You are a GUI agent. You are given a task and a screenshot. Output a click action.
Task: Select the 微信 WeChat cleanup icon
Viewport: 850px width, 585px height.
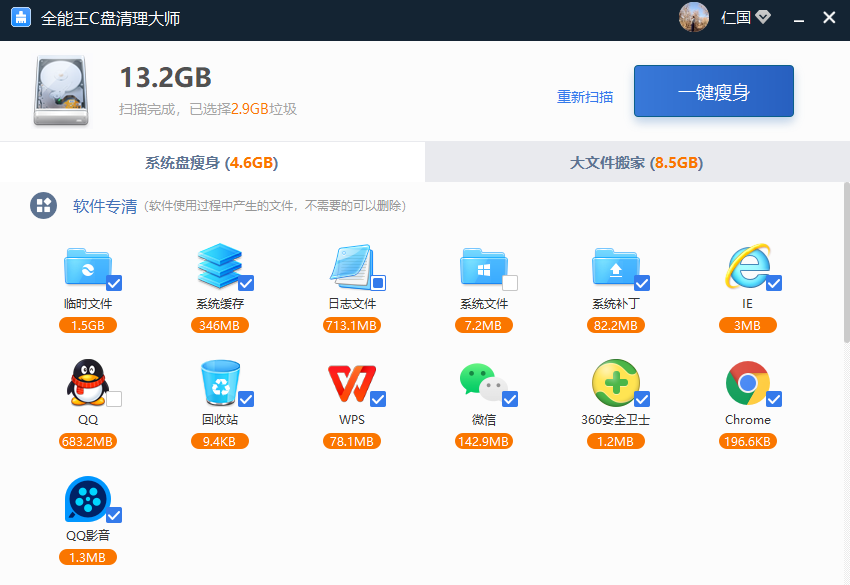pyautogui.click(x=484, y=383)
